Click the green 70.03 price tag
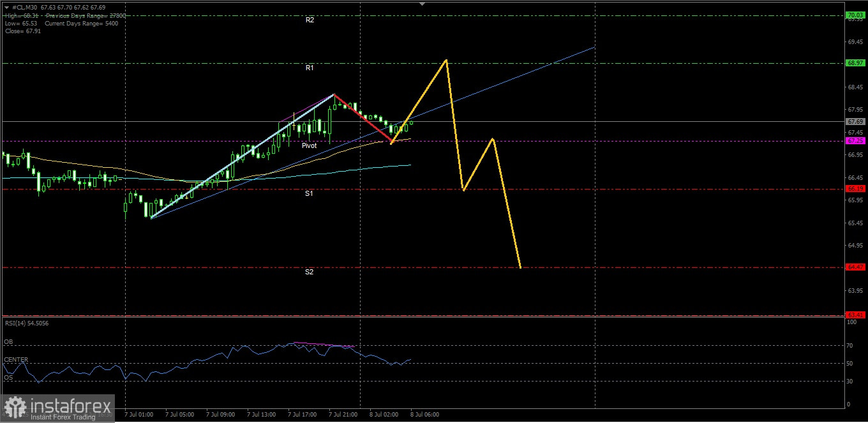 (855, 15)
